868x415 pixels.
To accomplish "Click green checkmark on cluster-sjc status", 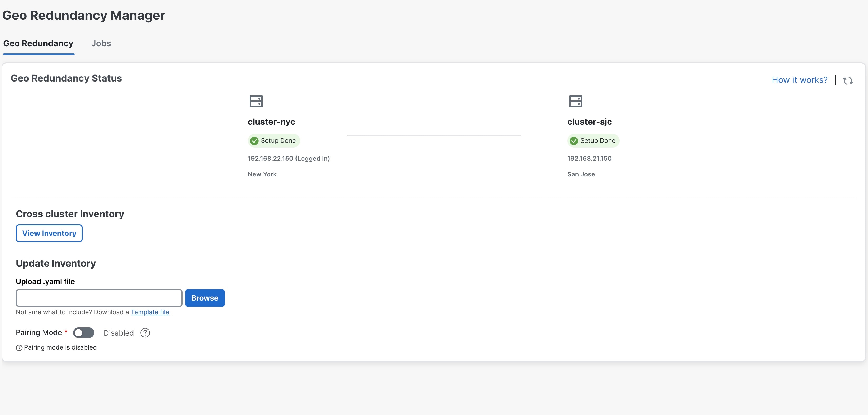I will click(574, 141).
